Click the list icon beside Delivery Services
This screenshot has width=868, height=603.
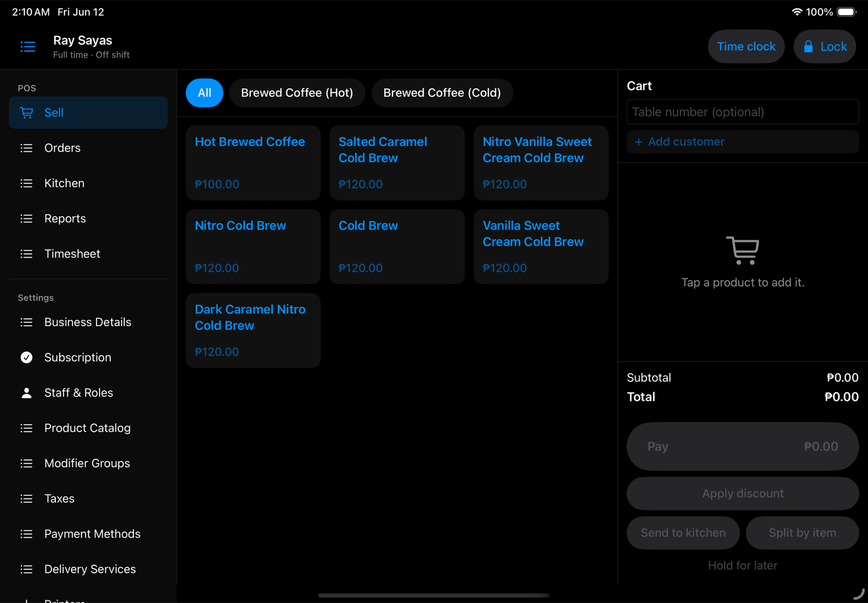pos(26,569)
